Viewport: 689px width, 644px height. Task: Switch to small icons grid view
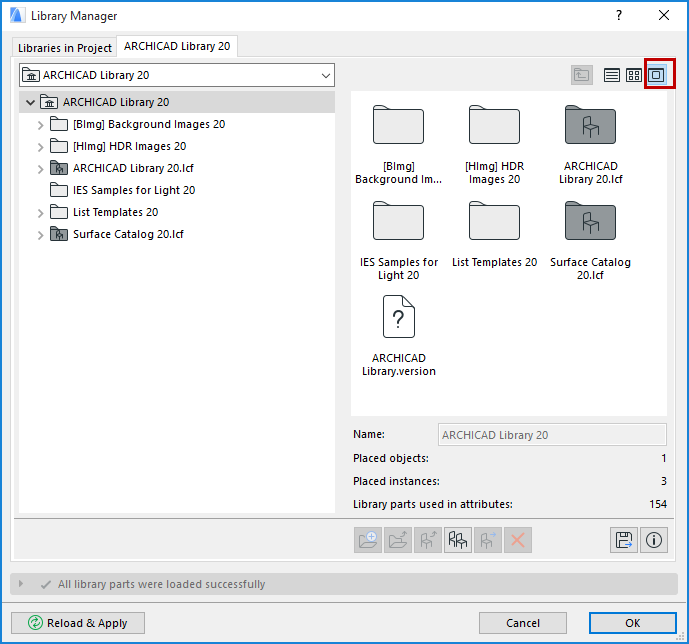click(x=634, y=75)
